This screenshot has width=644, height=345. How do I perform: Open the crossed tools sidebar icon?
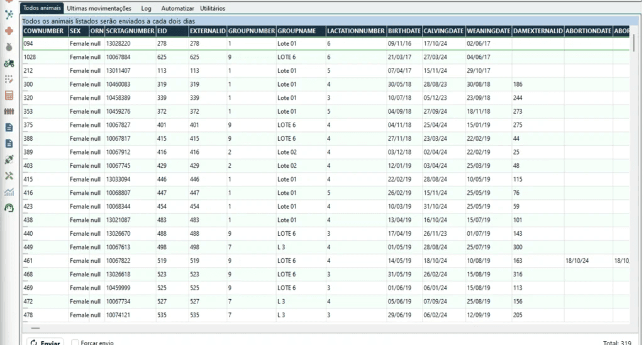9,175
